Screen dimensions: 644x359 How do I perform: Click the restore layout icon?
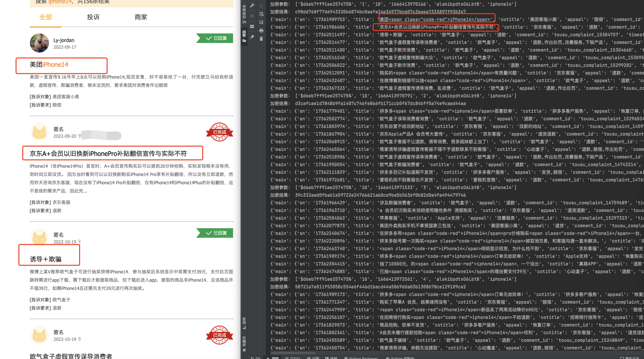pos(252,26)
